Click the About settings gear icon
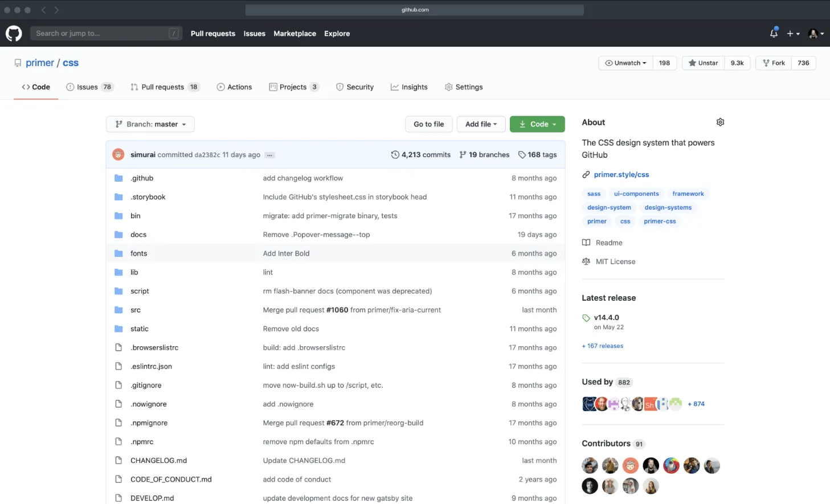830x504 pixels. click(720, 122)
